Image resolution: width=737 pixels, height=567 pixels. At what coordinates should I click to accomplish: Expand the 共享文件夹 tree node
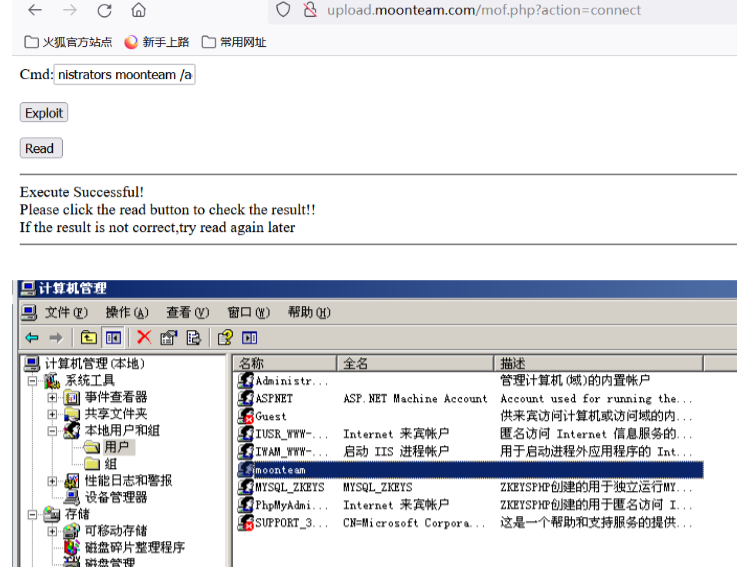click(x=52, y=414)
